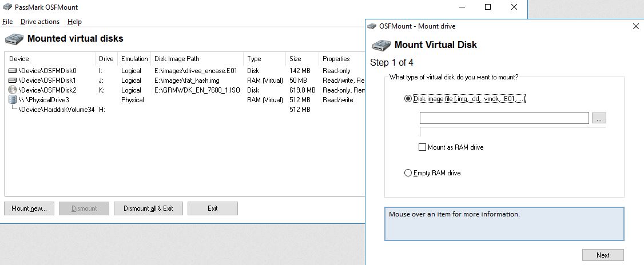Image resolution: width=644 pixels, height=265 pixels.
Task: Select the \\.\PhysicalDrive3 row text
Action: click(44, 100)
